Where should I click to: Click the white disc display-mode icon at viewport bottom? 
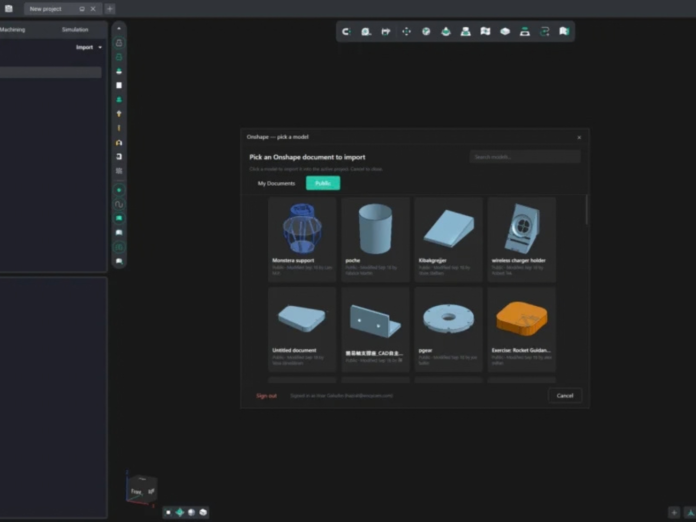[203, 512]
